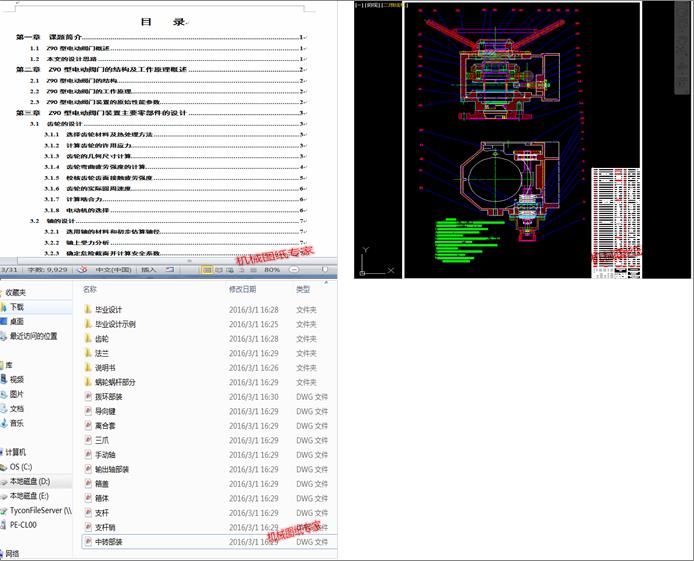This screenshot has width=694, height=561.
Task: Select the 毕业设计示例 folder icon
Action: point(88,324)
